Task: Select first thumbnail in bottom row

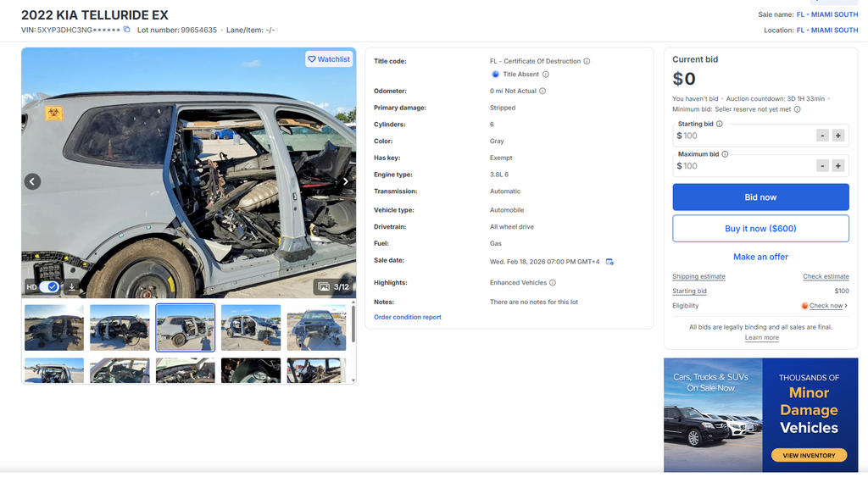Action: click(x=54, y=370)
